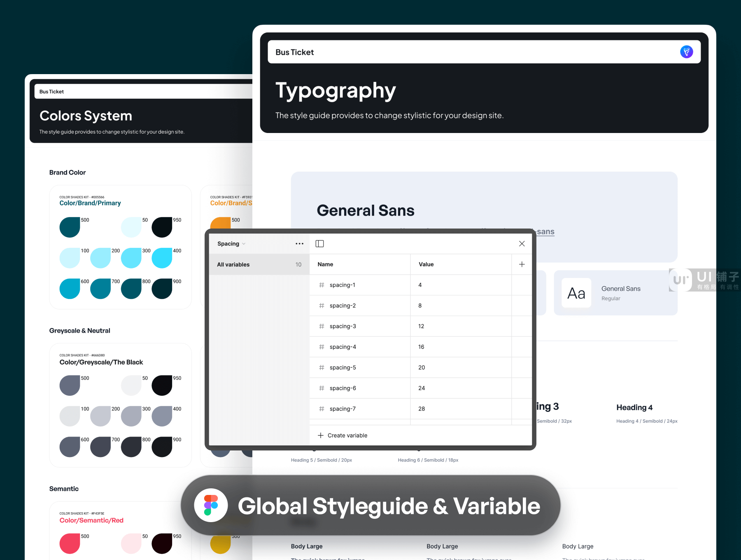Edit the value 24 of spacing-6
The image size is (741, 560).
coord(422,388)
